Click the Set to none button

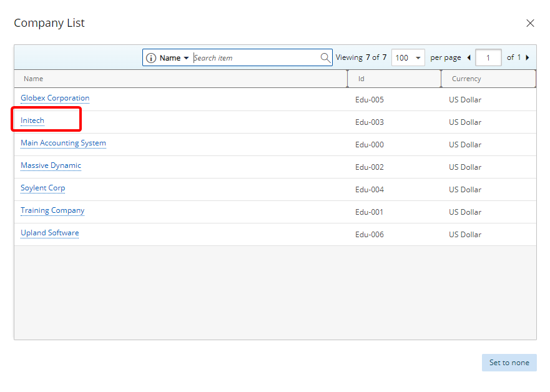coord(509,363)
